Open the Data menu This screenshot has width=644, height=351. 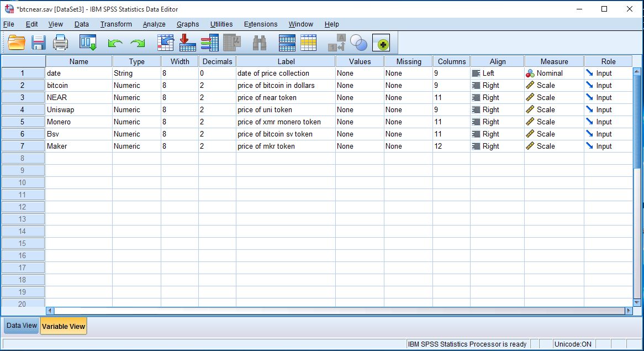[x=81, y=24]
